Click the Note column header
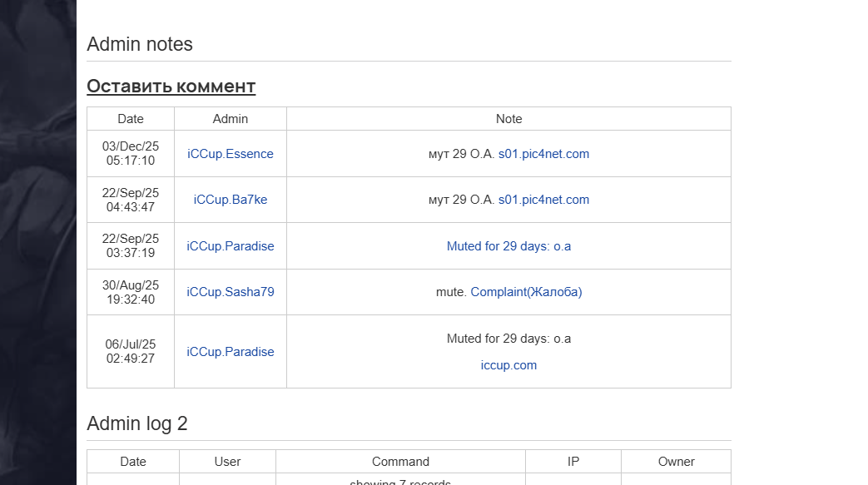 508,119
